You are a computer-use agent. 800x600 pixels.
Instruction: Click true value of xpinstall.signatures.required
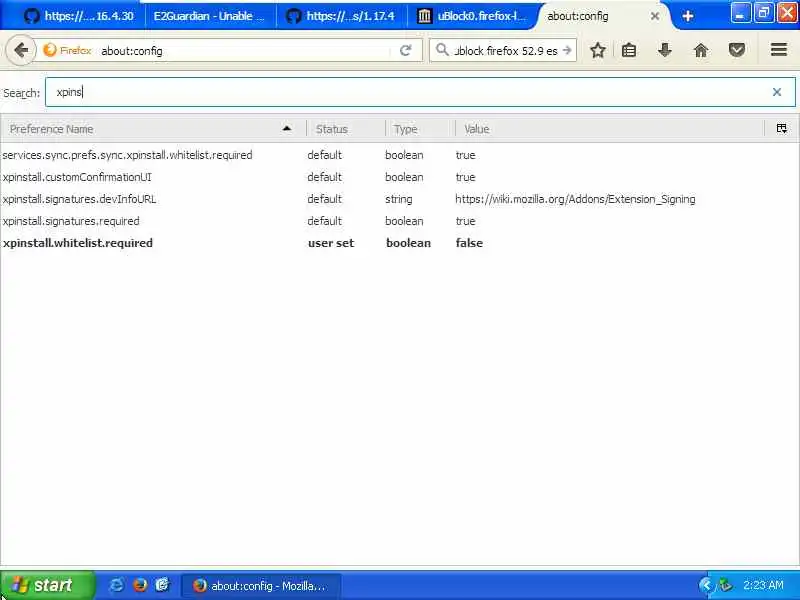465,221
